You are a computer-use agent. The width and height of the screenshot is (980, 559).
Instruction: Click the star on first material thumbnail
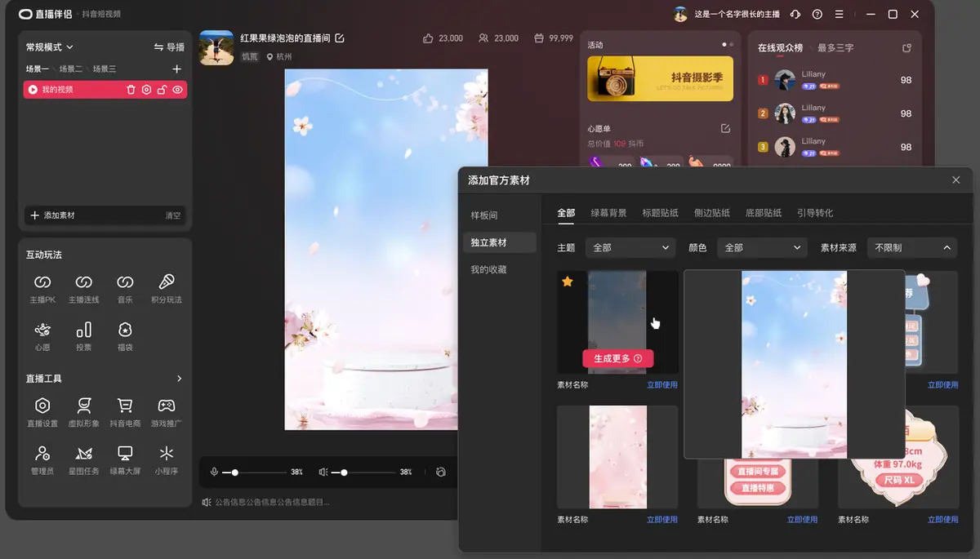tap(568, 282)
